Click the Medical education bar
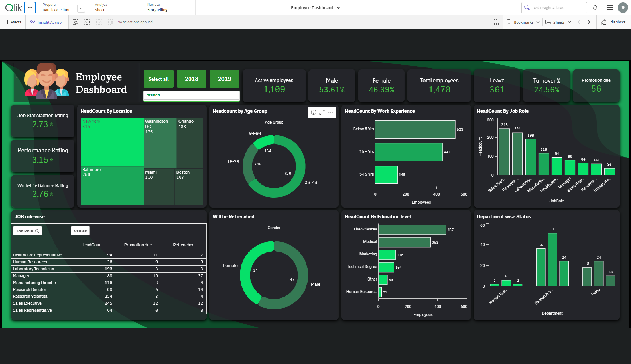 point(404,242)
